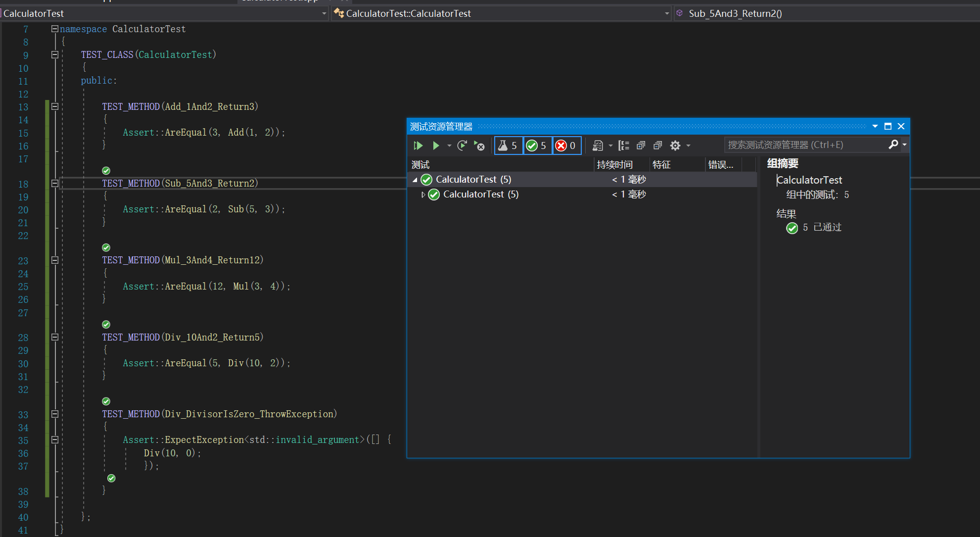Click the single green Run button
This screenshot has width=980, height=537.
pyautogui.click(x=436, y=146)
